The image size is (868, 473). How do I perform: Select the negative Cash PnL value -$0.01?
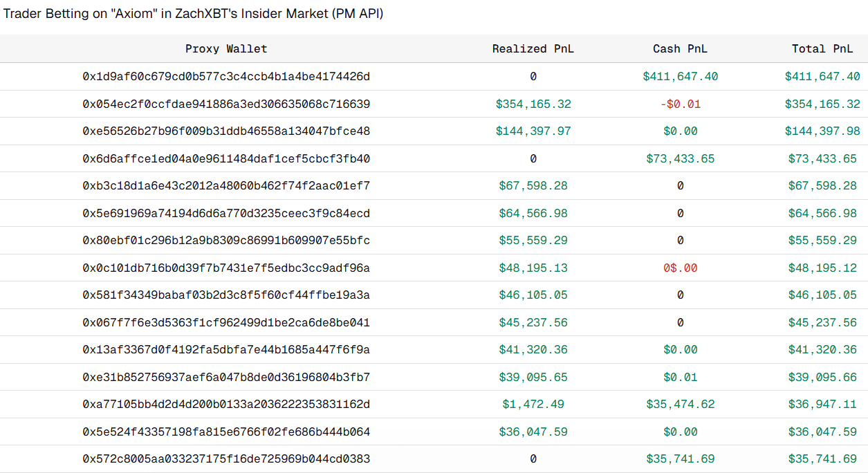[680, 103]
